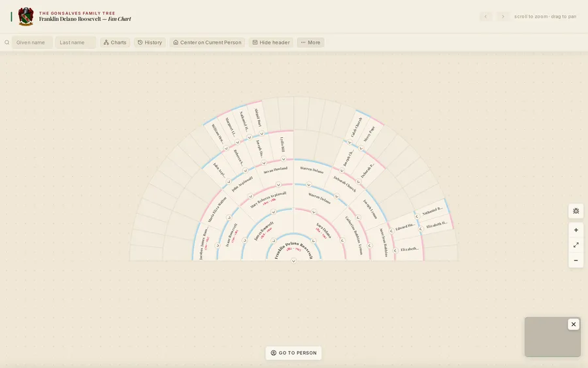588x368 pixels.
Task: Expand the William Hon... chevron
Action: (x=226, y=148)
